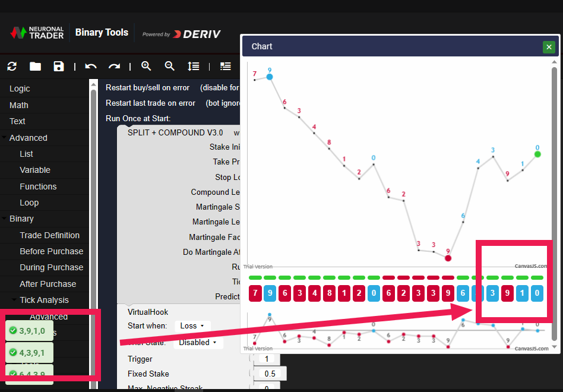Zoom in on the workspace
The height and width of the screenshot is (392, 563).
pos(146,67)
